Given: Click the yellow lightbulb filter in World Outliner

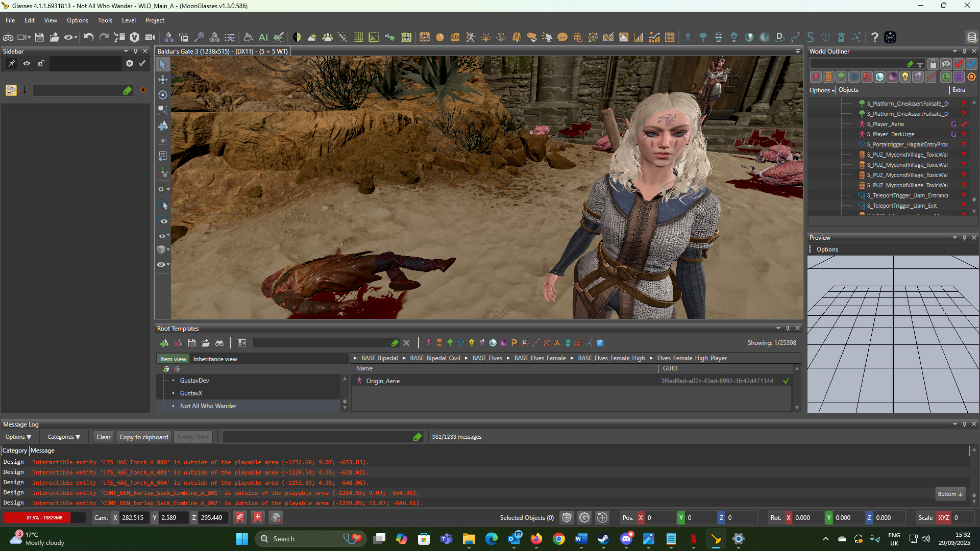Looking at the screenshot, I should click(905, 77).
